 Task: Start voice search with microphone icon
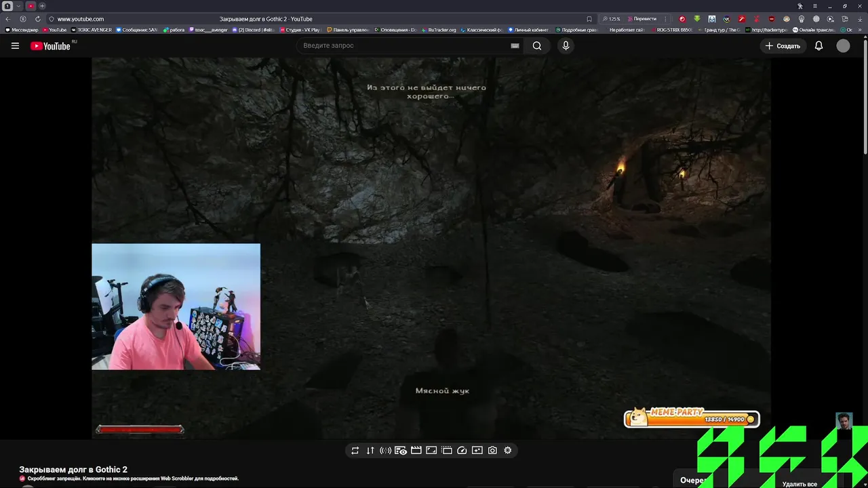(566, 45)
